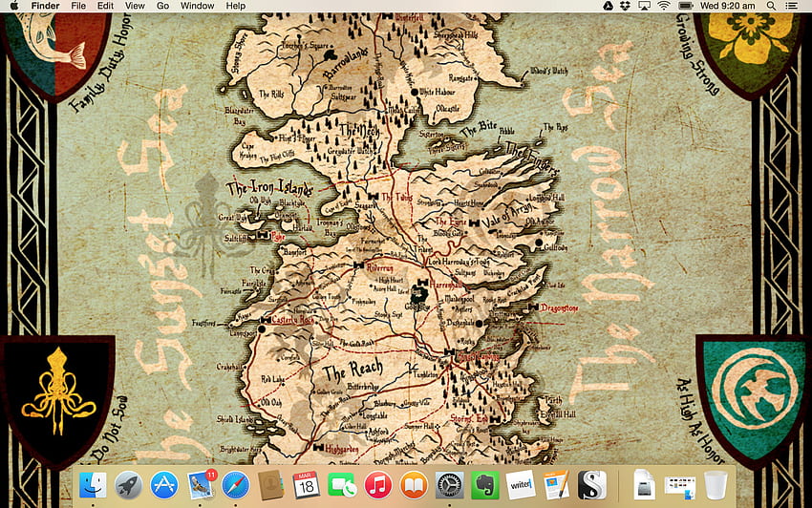Click the Google Drive menu bar icon
This screenshot has height=508, width=812.
tap(609, 6)
